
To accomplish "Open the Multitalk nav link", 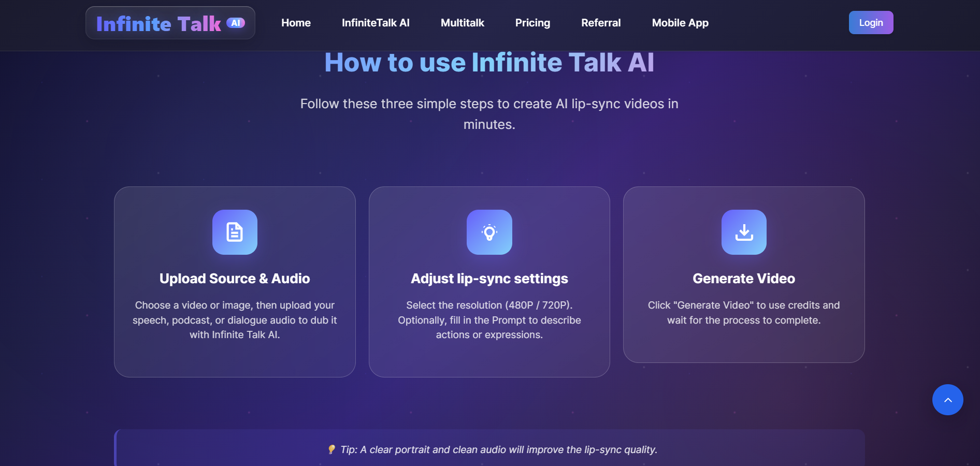I will click(x=462, y=23).
